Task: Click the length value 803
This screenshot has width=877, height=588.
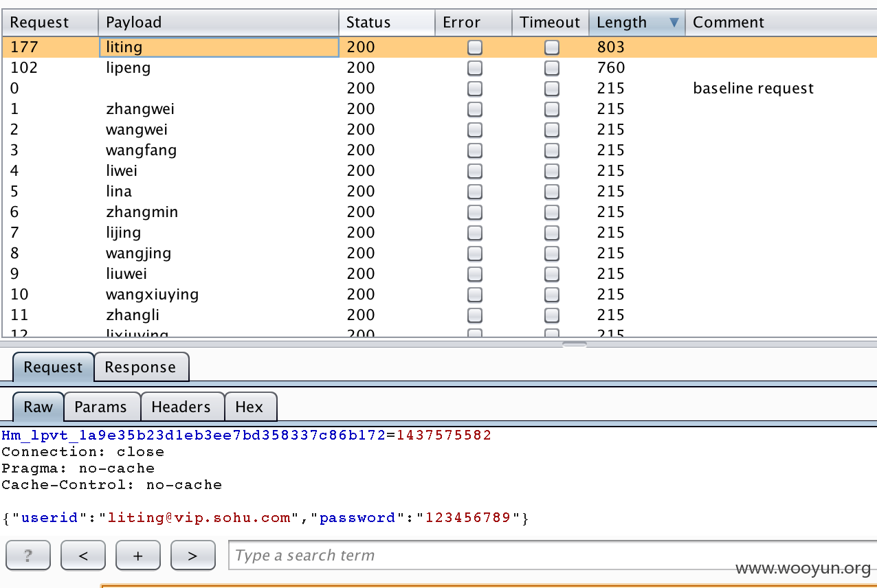Action: point(611,47)
